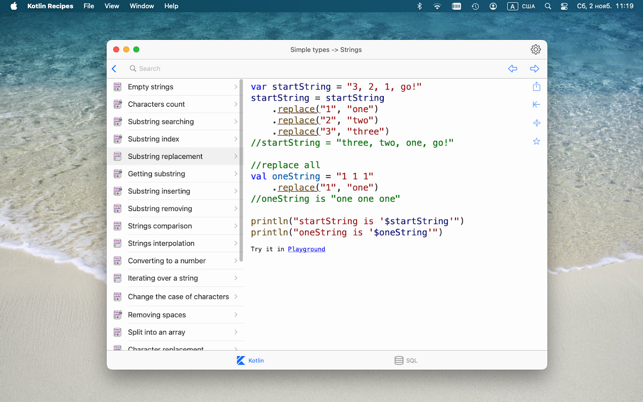The height and width of the screenshot is (402, 643).
Task: Select Substring inserting recipe
Action: click(x=176, y=191)
